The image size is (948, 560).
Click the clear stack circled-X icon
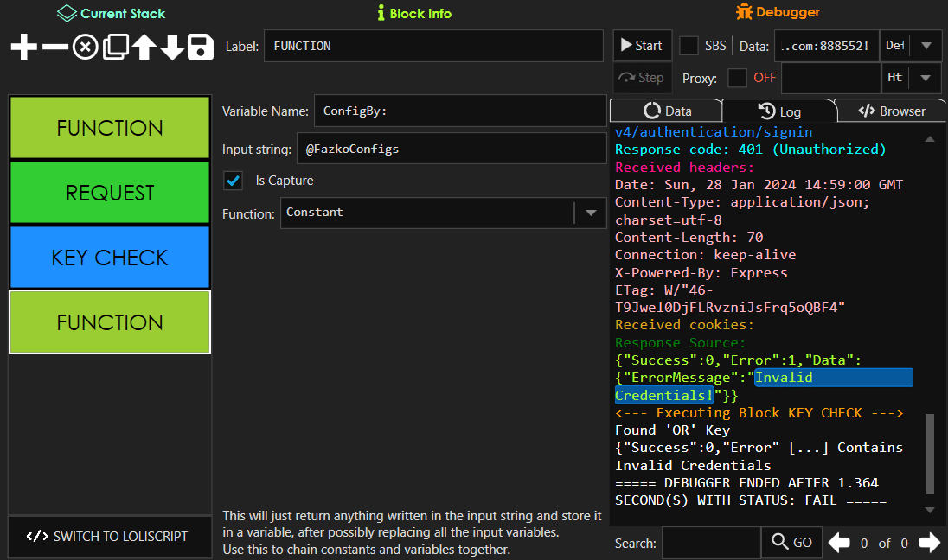84,47
